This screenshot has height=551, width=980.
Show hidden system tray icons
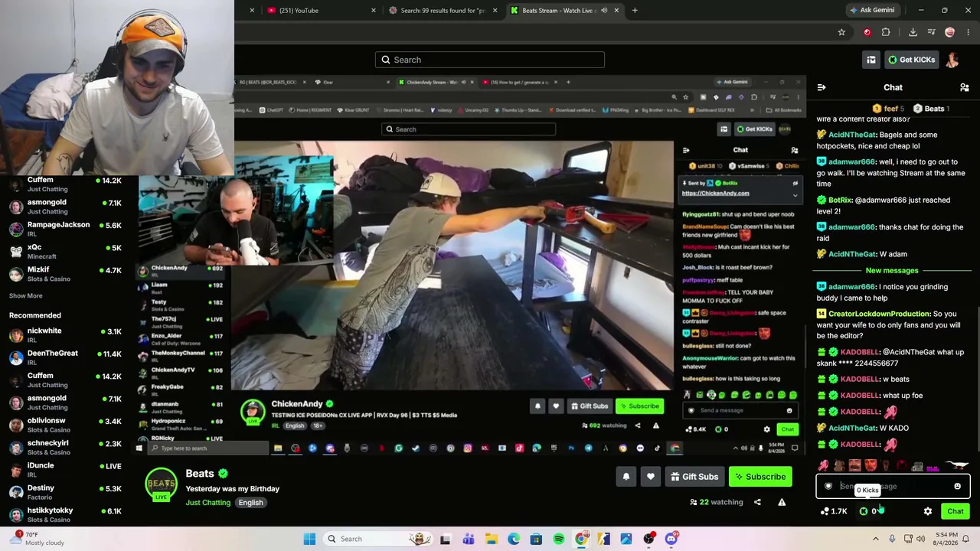click(876, 539)
